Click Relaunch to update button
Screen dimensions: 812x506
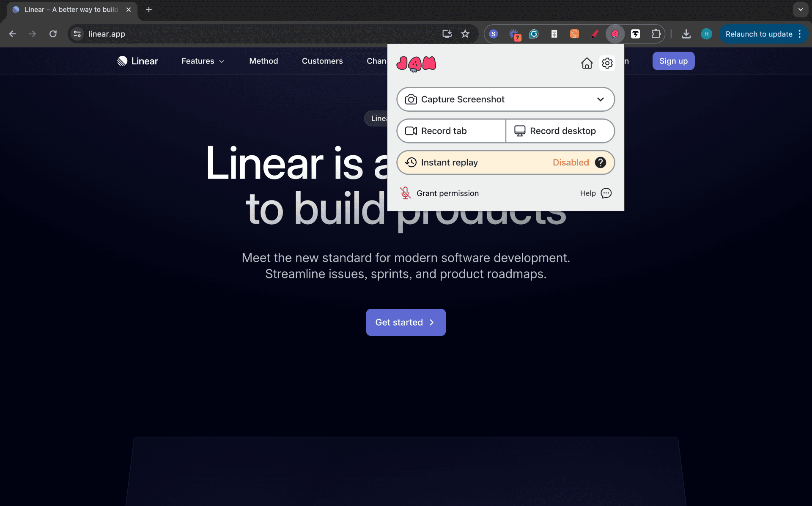click(x=759, y=34)
